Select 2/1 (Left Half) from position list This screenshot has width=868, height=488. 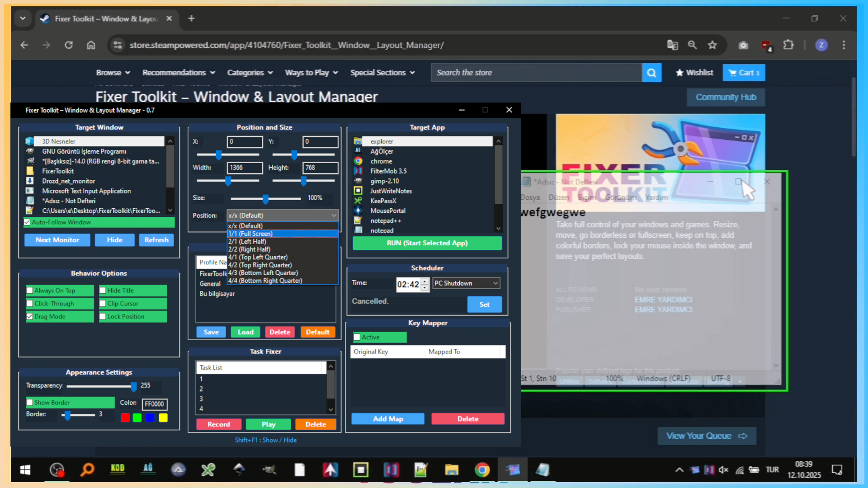(247, 242)
